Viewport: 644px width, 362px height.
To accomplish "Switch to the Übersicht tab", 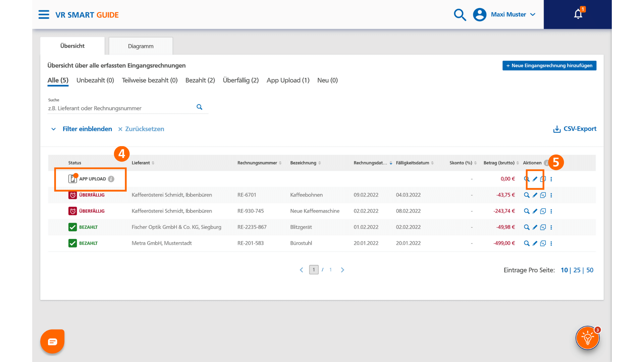I will click(72, 46).
